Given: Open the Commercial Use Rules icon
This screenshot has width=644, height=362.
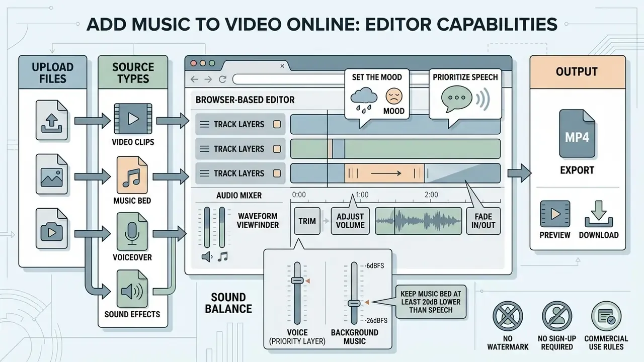Looking at the screenshot, I should pyautogui.click(x=606, y=316).
